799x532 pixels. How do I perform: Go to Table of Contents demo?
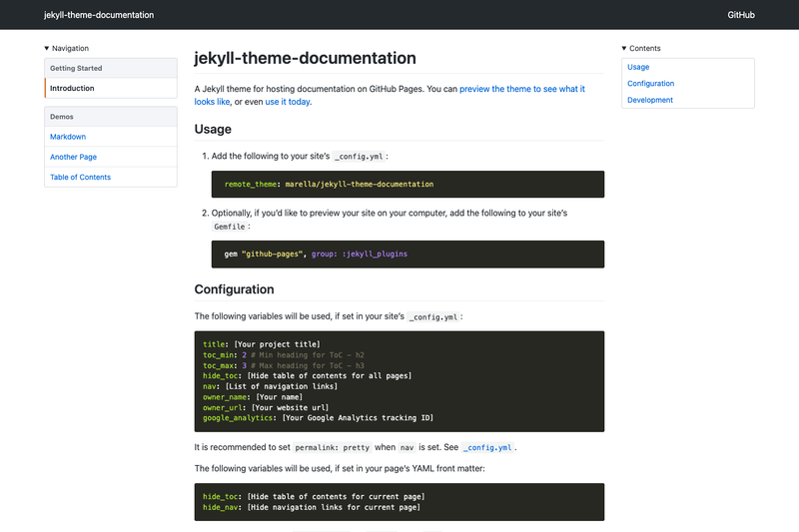(81, 177)
